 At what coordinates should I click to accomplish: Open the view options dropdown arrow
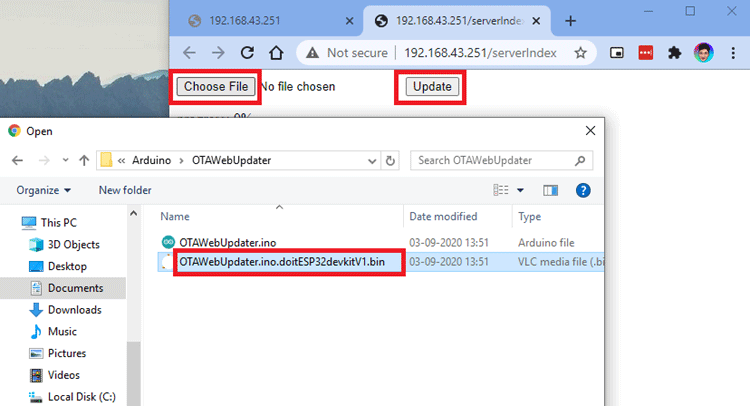point(520,190)
